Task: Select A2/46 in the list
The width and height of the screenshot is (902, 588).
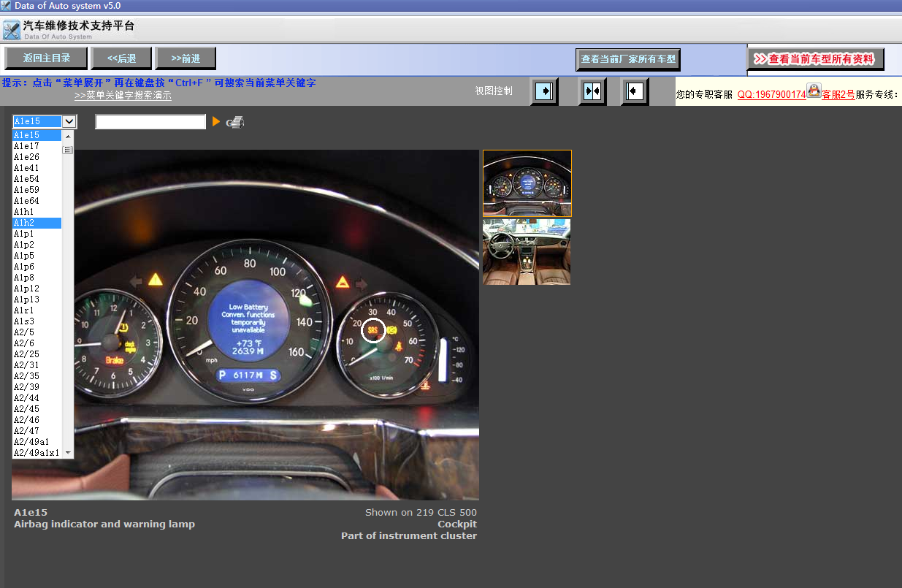Action: [37, 420]
